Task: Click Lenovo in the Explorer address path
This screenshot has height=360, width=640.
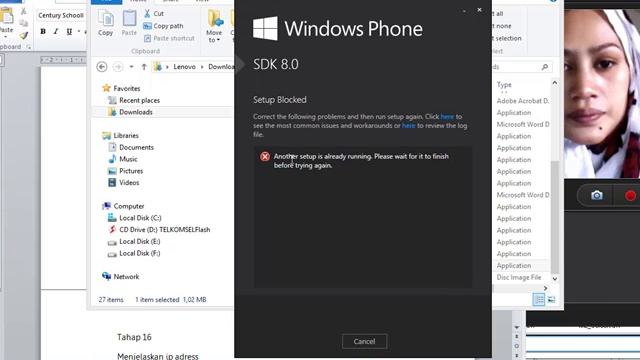Action: click(x=184, y=67)
